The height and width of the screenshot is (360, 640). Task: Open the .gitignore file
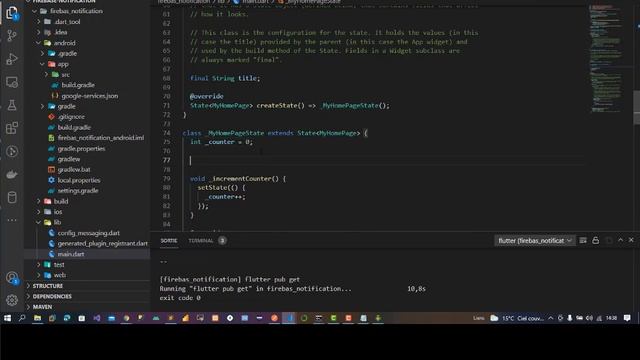tap(71, 117)
